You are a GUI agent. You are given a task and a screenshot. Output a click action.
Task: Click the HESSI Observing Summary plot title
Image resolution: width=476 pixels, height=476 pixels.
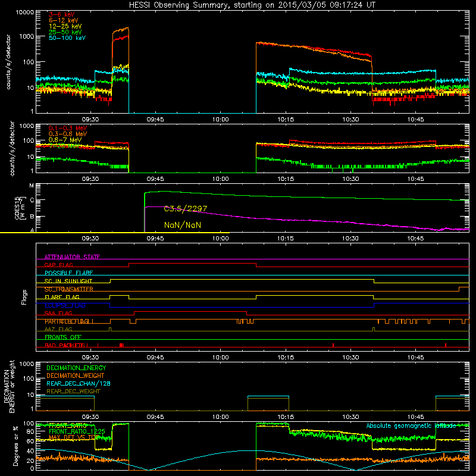[252, 5]
